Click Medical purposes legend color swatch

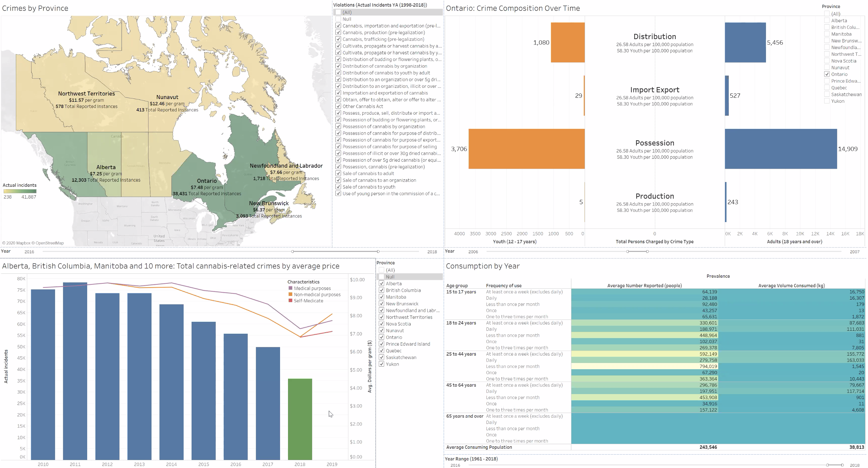click(x=290, y=288)
